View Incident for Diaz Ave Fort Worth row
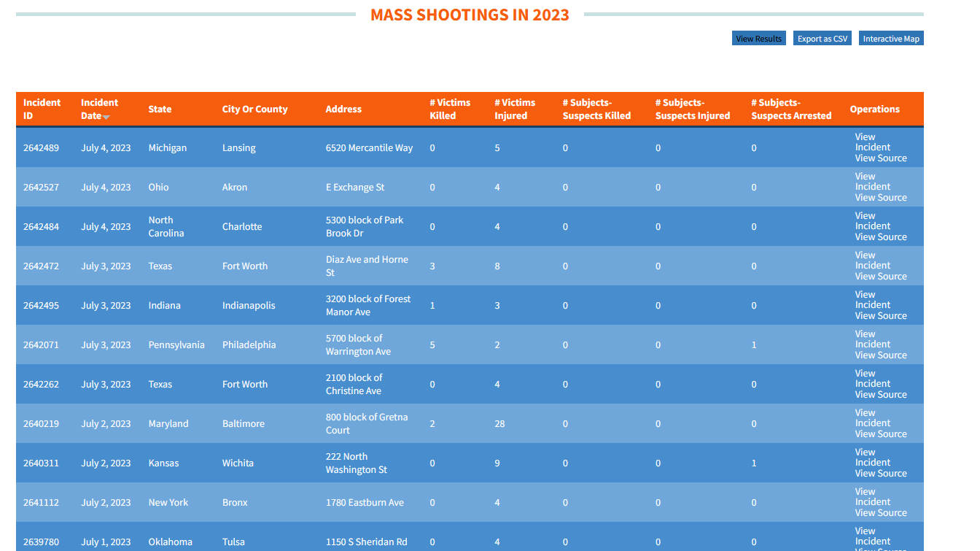Image resolution: width=980 pixels, height=551 pixels. click(x=873, y=260)
